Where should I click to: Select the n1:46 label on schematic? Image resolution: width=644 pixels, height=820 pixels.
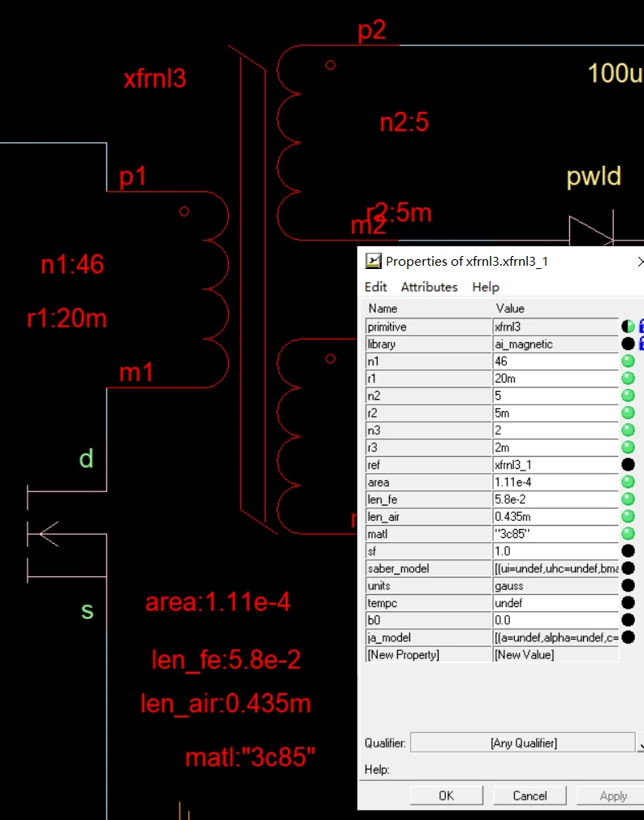[72, 265]
